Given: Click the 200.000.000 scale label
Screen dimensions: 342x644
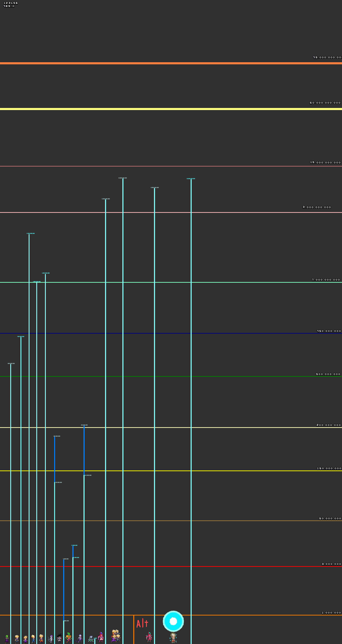Looking at the screenshot, I should [x=328, y=425].
